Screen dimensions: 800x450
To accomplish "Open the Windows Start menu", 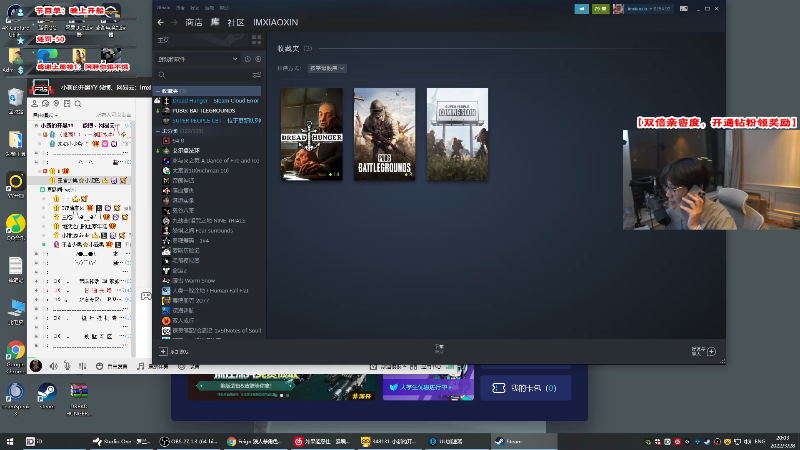I will click(10, 441).
